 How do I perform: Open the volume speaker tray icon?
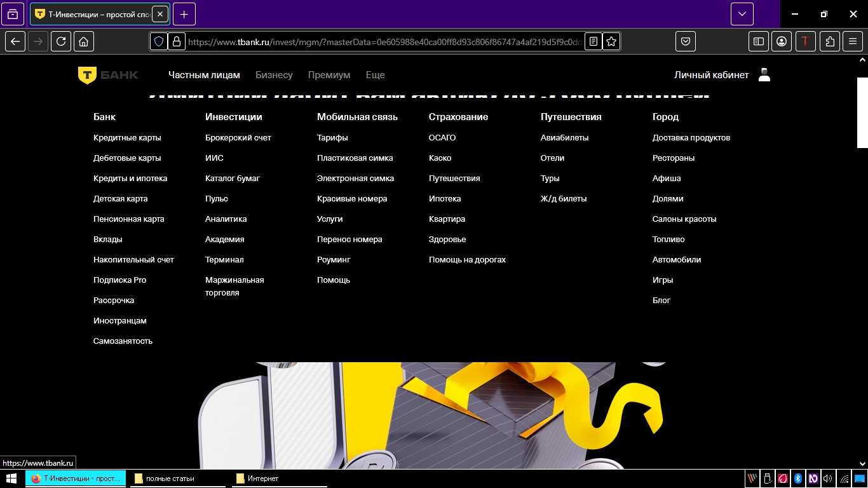[x=828, y=478]
